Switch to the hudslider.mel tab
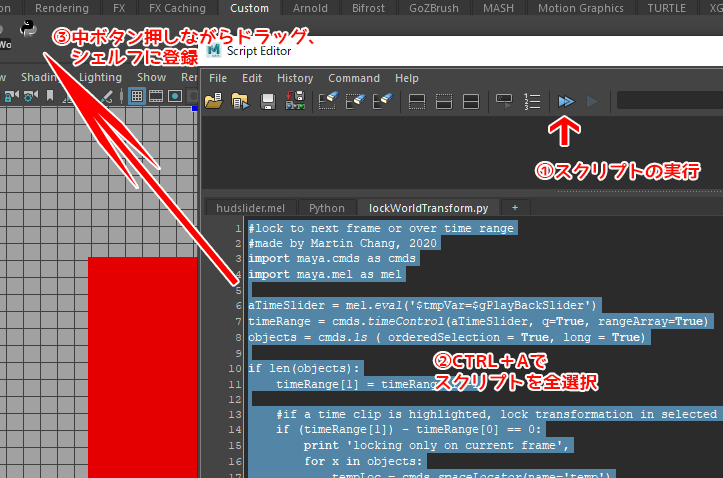 250,208
